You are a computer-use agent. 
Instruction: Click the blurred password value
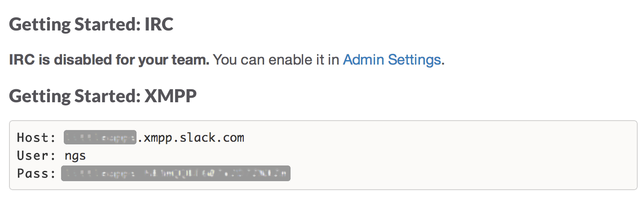tap(176, 174)
